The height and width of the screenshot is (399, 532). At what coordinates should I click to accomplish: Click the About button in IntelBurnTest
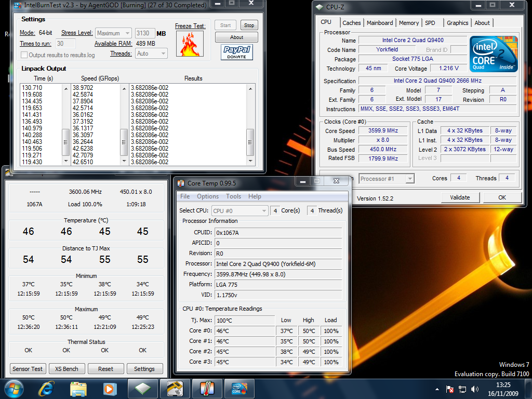pos(236,37)
